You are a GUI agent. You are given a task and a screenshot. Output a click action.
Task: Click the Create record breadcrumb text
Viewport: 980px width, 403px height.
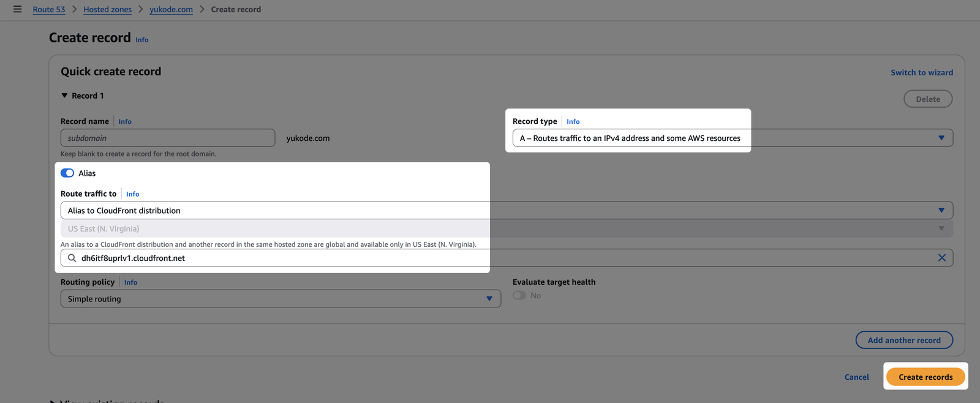pyautogui.click(x=236, y=9)
